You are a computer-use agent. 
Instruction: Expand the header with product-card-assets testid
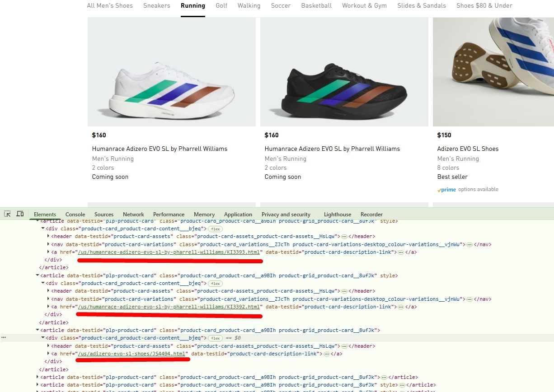(x=48, y=346)
